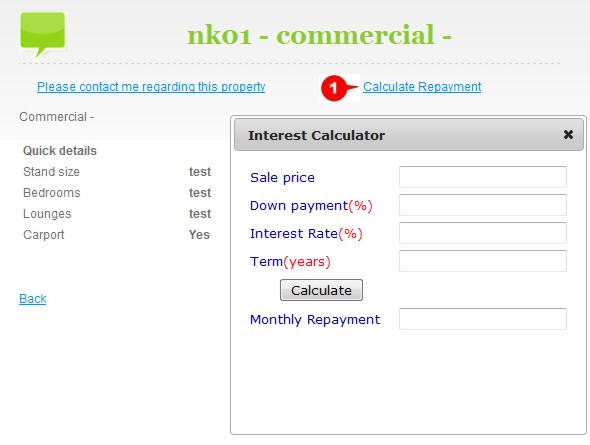The width and height of the screenshot is (590, 445).
Task: Open the Calculate Repayment link
Action: pos(422,87)
